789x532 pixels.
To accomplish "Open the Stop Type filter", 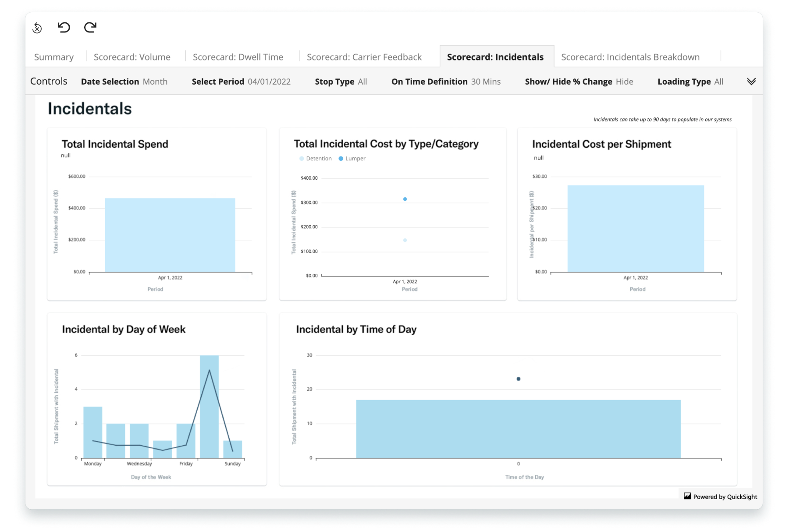I will pyautogui.click(x=341, y=82).
